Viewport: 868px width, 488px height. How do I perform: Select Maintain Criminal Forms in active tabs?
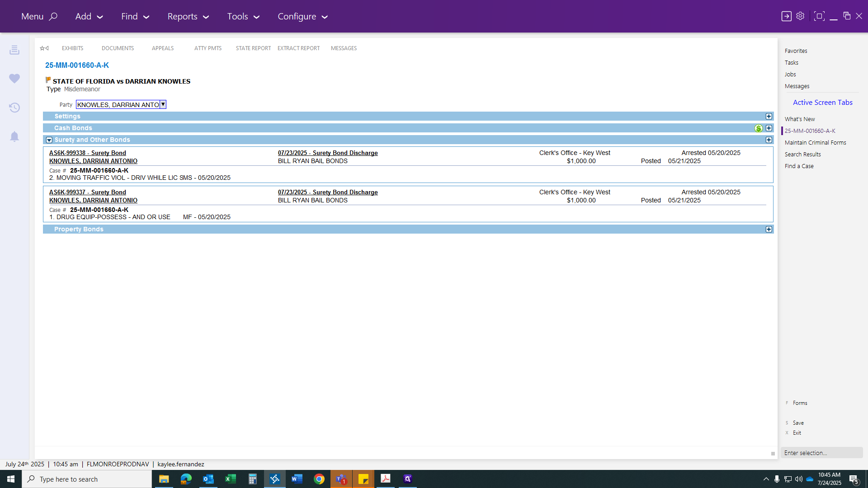[815, 143]
